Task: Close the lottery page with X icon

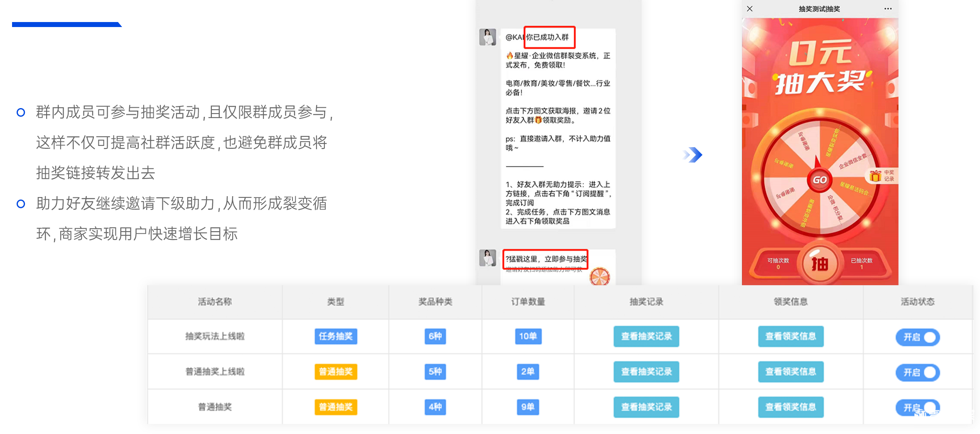Action: (x=749, y=9)
